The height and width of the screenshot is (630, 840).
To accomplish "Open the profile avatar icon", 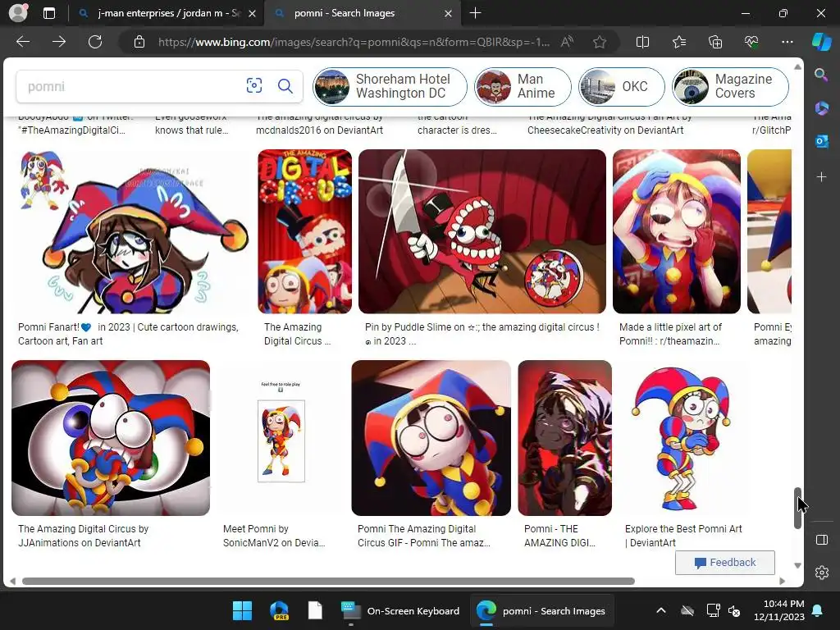I will 18,13.
